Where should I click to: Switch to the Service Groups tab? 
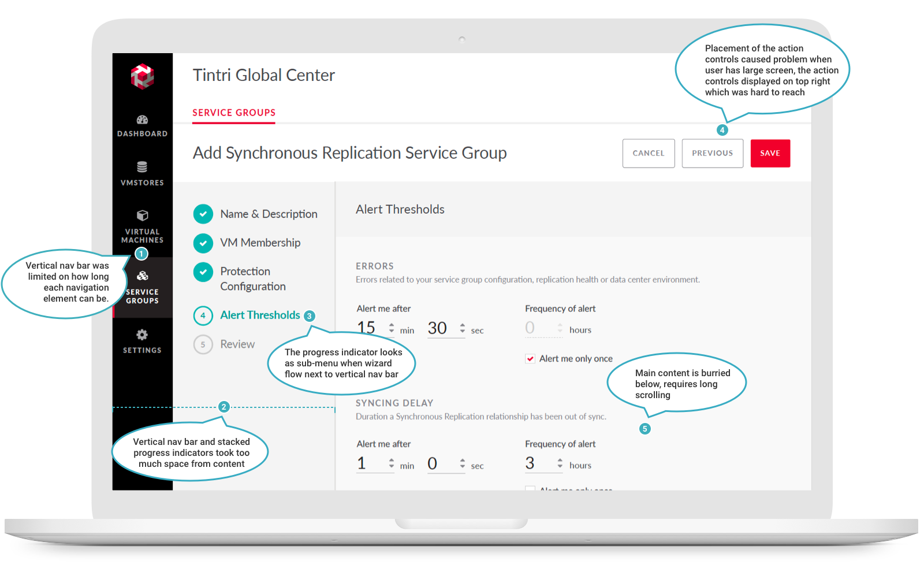click(234, 113)
